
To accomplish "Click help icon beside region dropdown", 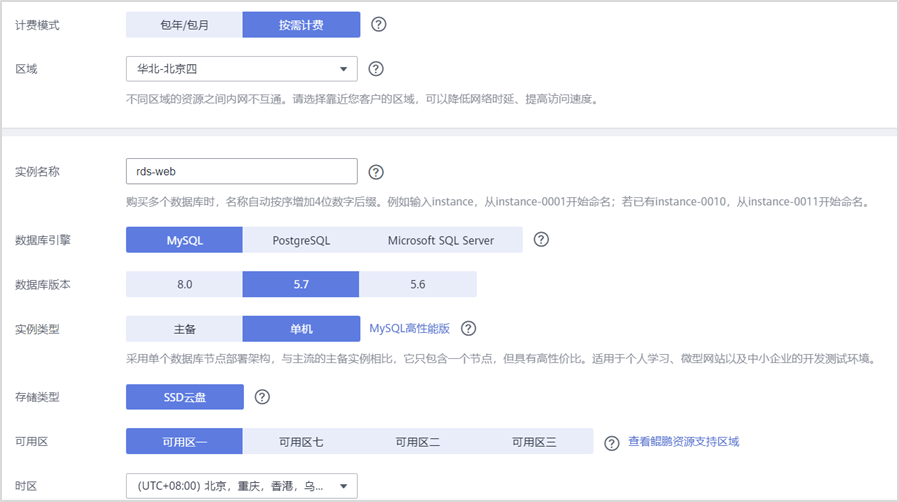I will 376,69.
